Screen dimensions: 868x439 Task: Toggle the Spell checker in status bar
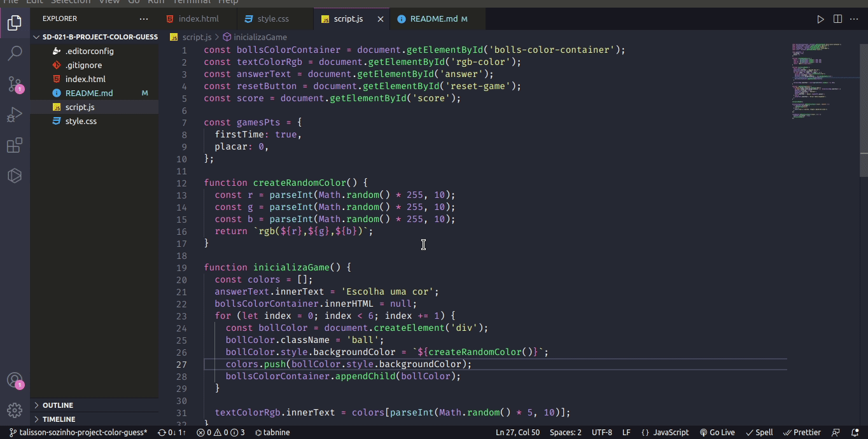pyautogui.click(x=759, y=432)
